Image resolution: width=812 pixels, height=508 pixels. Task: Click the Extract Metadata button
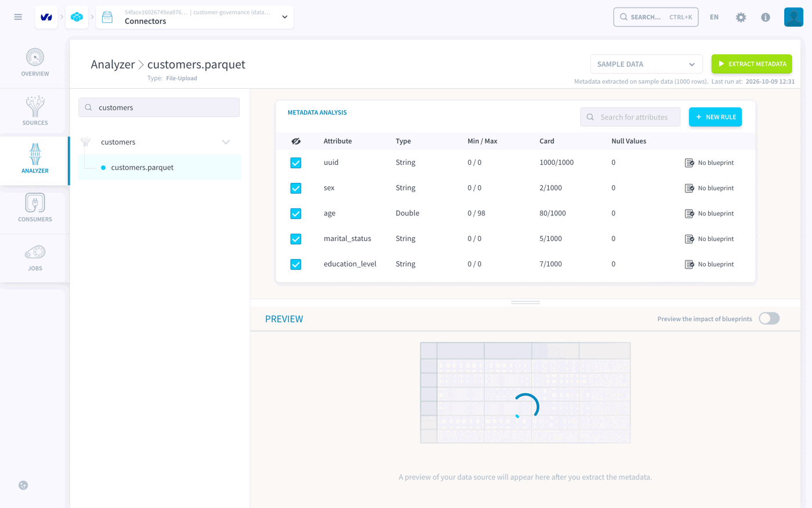pos(752,64)
